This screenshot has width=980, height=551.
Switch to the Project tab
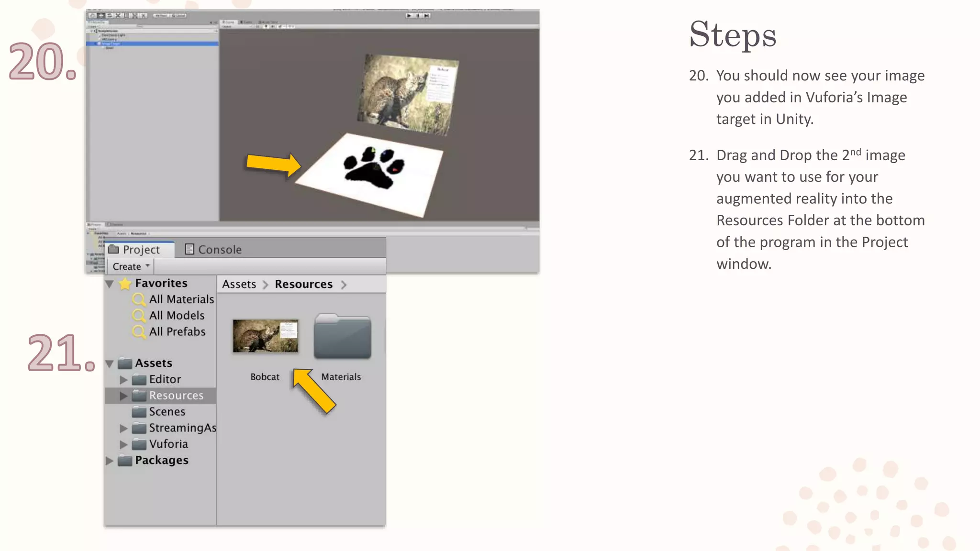point(140,250)
